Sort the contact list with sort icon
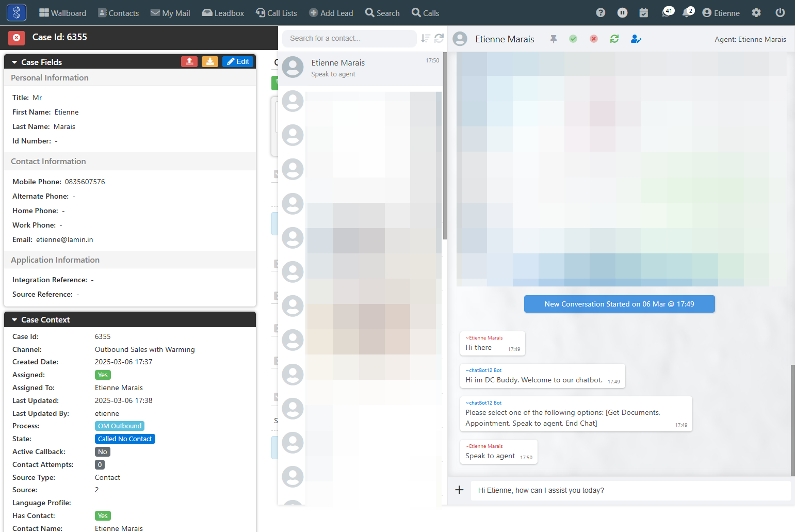This screenshot has width=795, height=532. click(426, 38)
